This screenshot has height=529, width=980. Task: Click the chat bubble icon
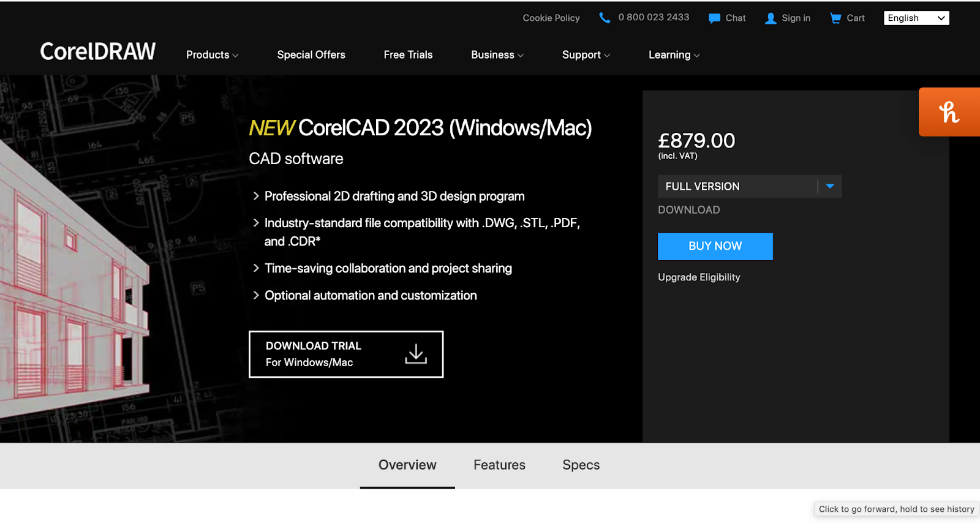tap(714, 18)
